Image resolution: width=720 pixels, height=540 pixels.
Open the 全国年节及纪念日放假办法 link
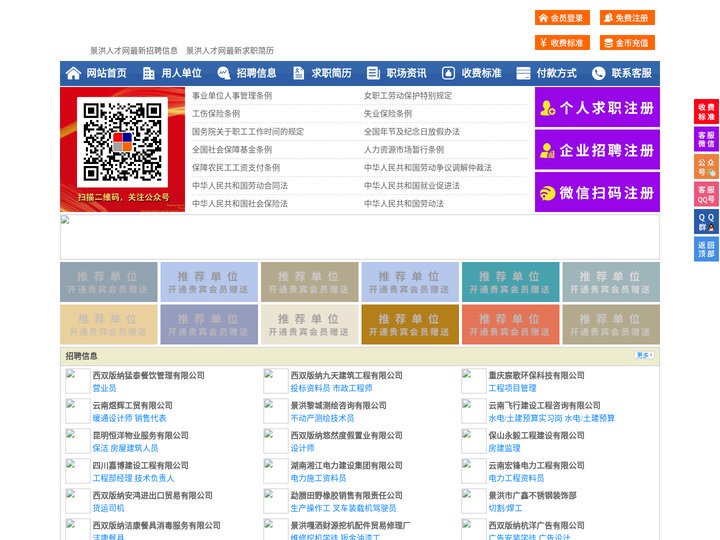[x=412, y=131]
